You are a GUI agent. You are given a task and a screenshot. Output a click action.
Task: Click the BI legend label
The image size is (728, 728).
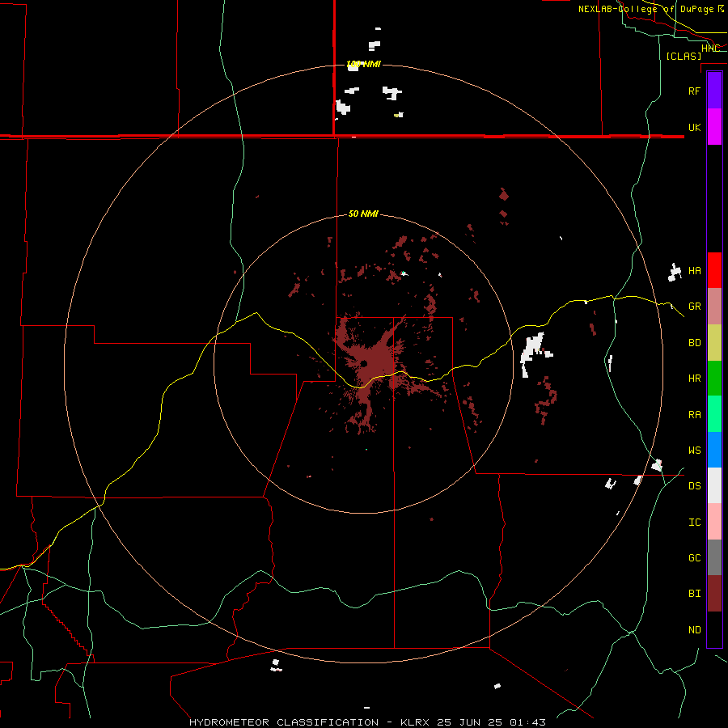click(x=694, y=594)
